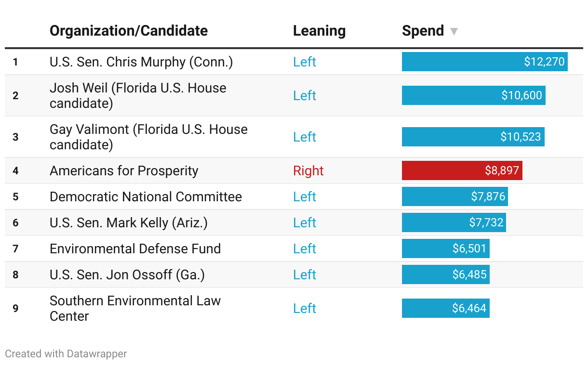Viewport: 588px width, 365px height.
Task: Click the $6,464 spend bar
Action: click(x=445, y=308)
